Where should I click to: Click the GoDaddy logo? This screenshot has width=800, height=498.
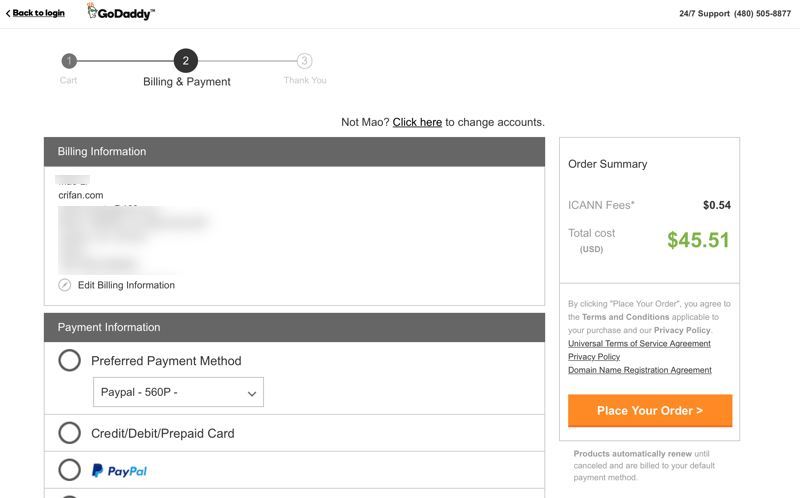120,13
